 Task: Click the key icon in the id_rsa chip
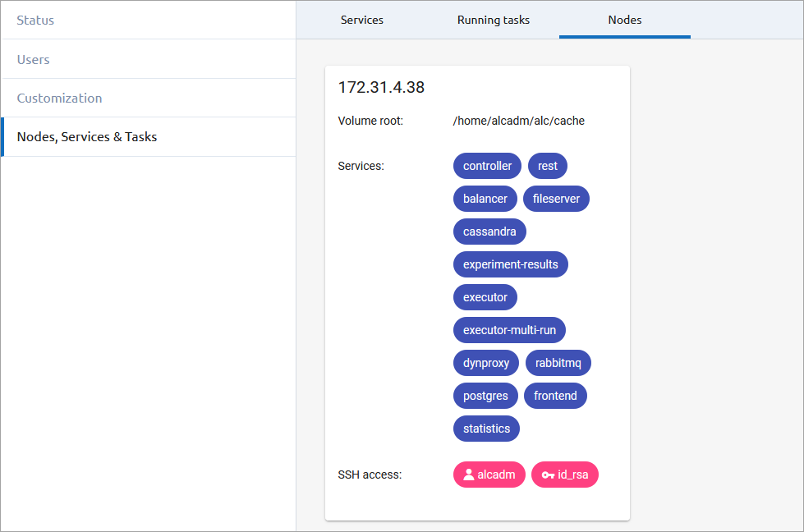tap(548, 475)
